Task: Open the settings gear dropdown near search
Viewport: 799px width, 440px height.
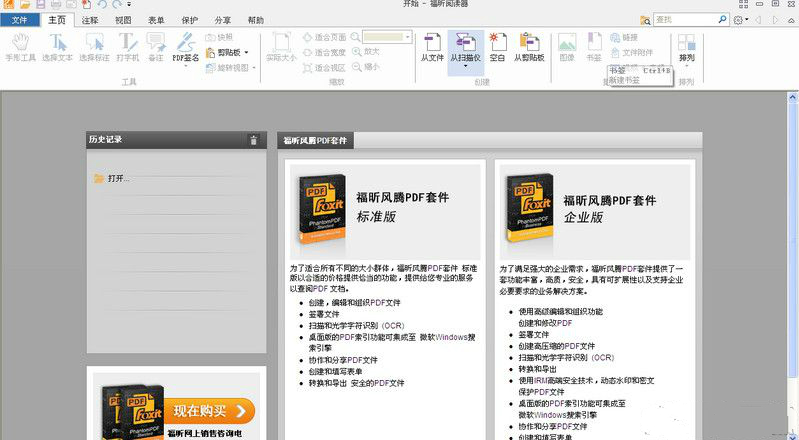Action: [741, 20]
